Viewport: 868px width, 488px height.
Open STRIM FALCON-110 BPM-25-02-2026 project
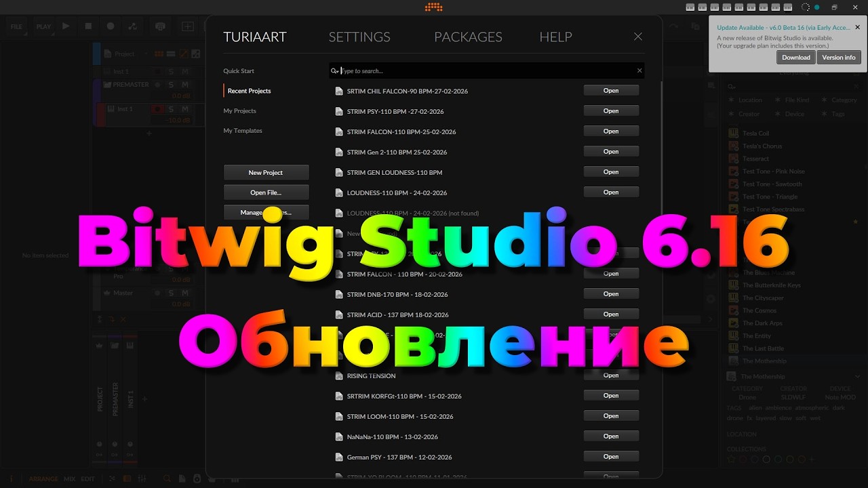tap(611, 131)
